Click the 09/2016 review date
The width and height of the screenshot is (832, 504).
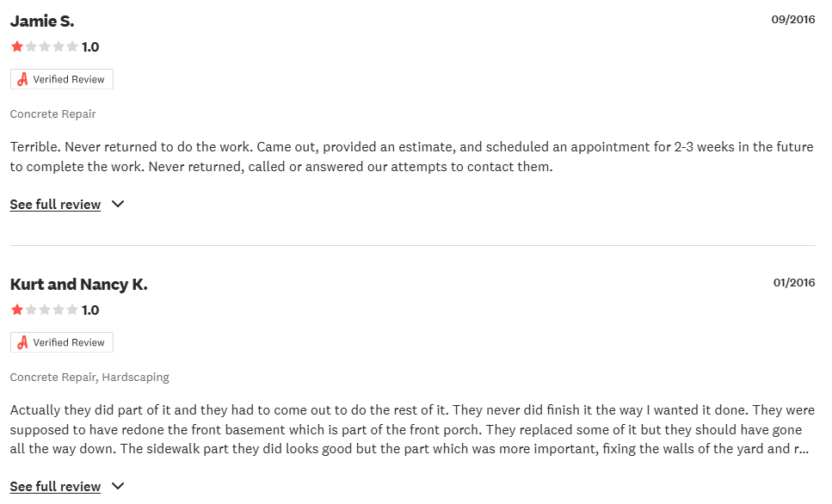pyautogui.click(x=792, y=19)
